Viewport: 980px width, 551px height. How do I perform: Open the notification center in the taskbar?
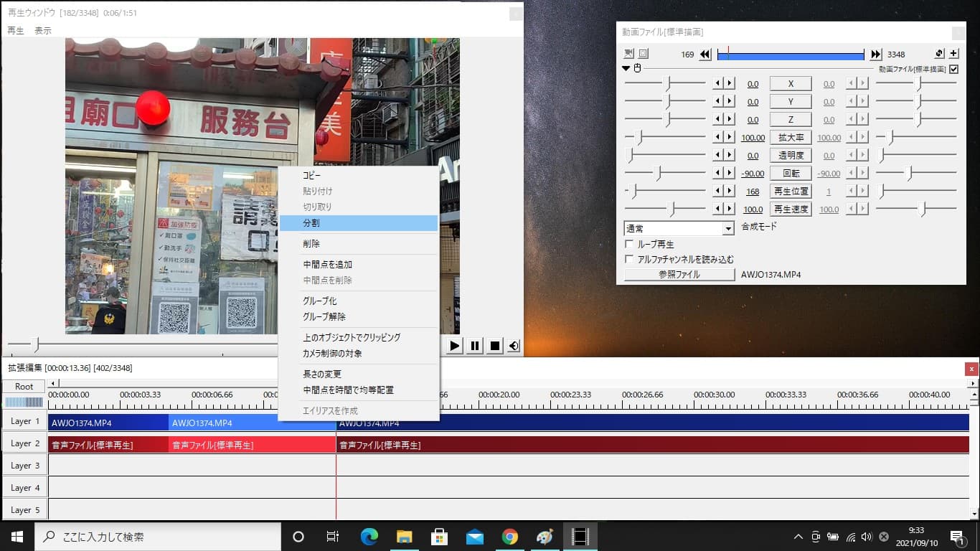[x=956, y=537]
